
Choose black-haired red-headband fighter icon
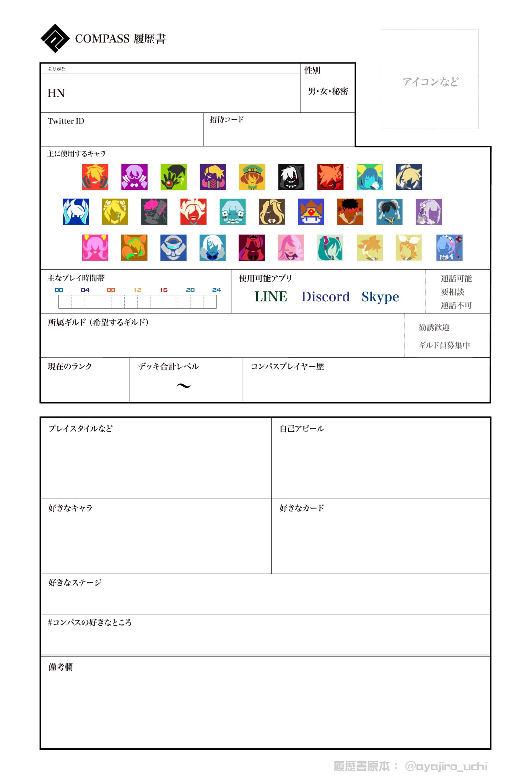(350, 211)
